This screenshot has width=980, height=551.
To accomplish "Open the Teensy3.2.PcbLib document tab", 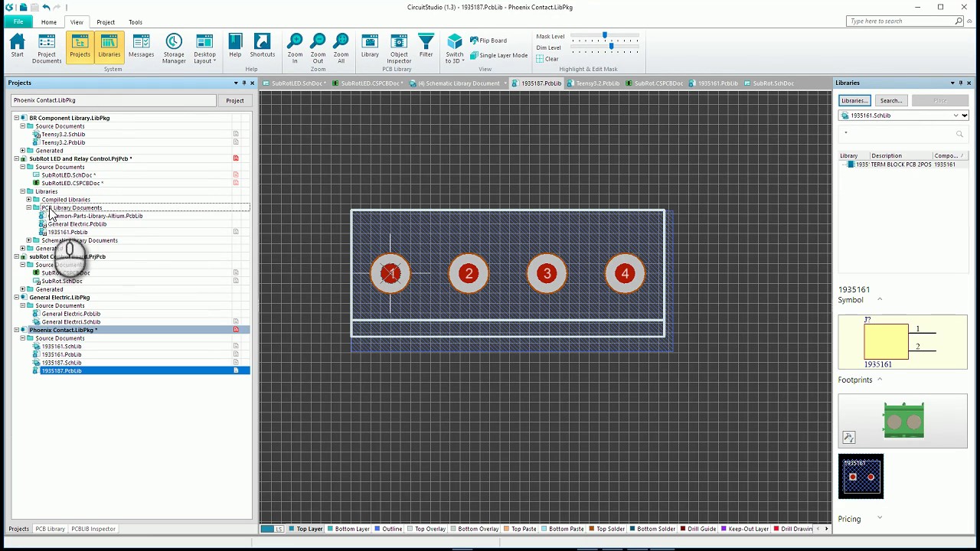I will (x=593, y=83).
